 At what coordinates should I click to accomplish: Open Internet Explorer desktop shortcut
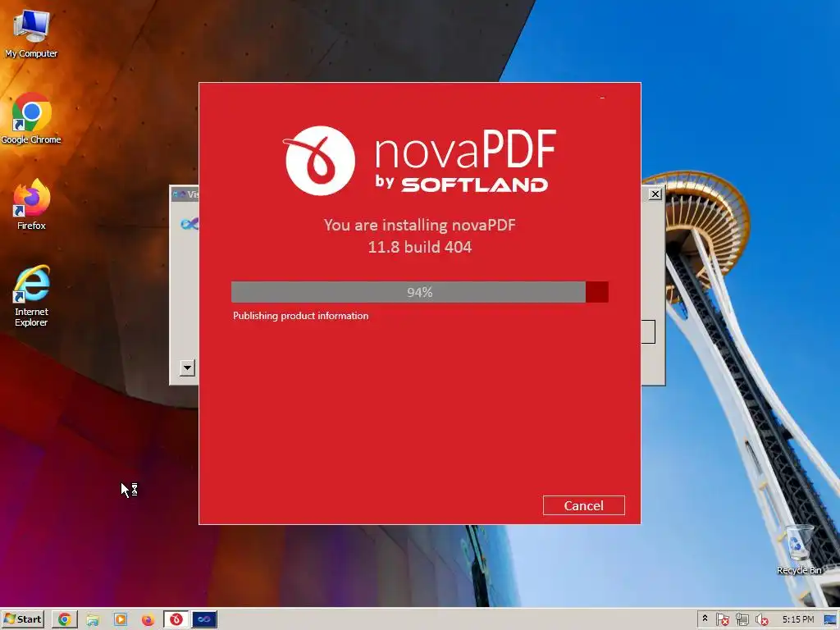tap(31, 295)
